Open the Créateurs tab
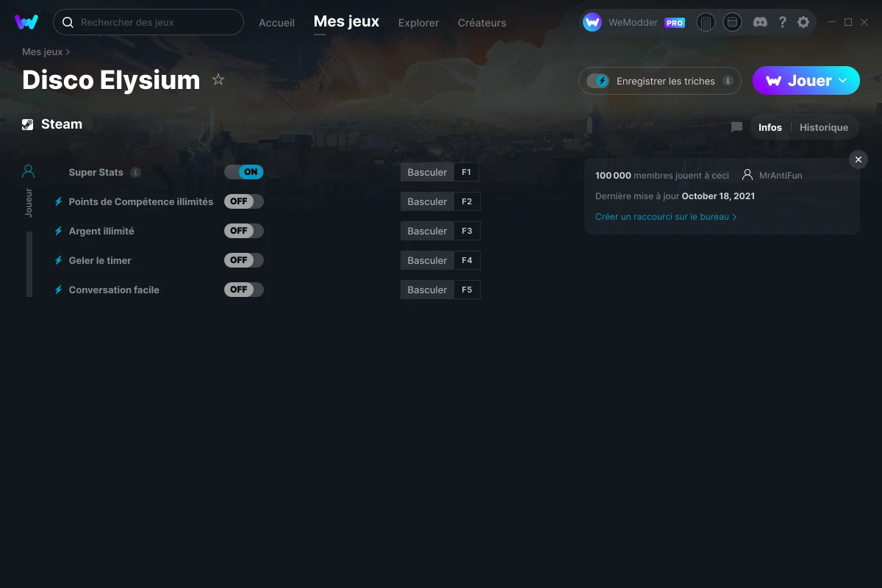The width and height of the screenshot is (882, 588). 481,23
